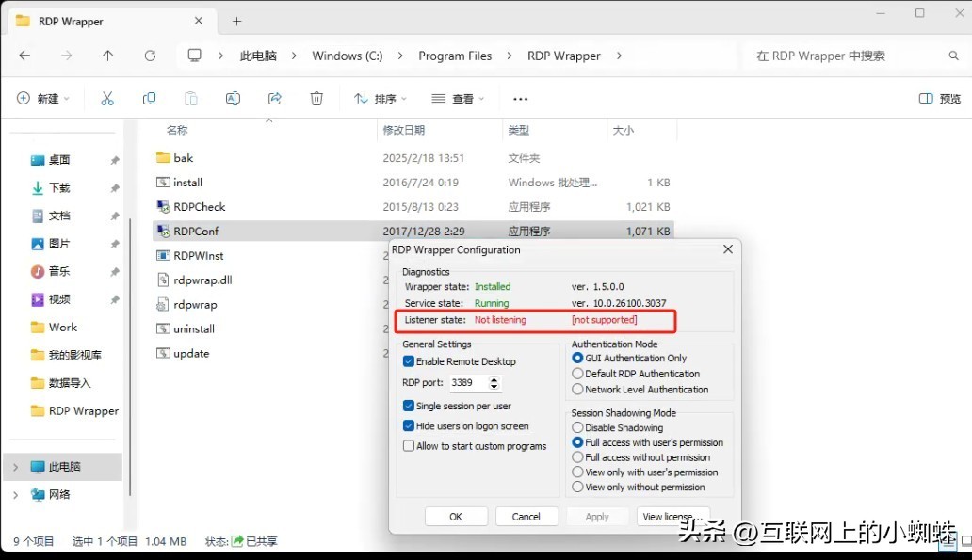Refresh the current folder view

tap(150, 56)
